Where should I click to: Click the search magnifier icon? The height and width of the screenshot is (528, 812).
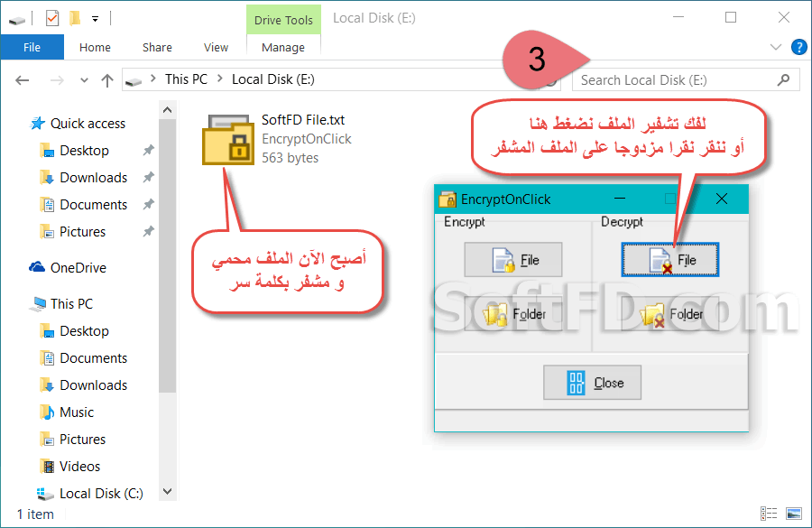(783, 79)
